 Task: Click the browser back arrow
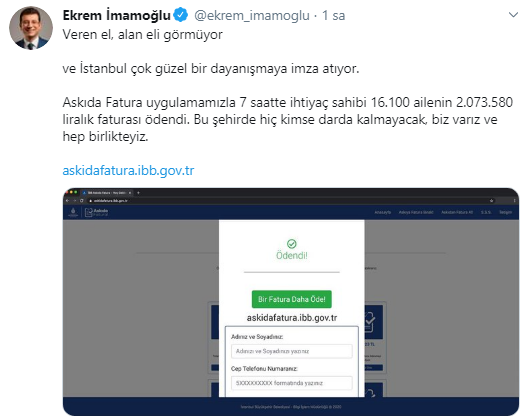pos(67,201)
